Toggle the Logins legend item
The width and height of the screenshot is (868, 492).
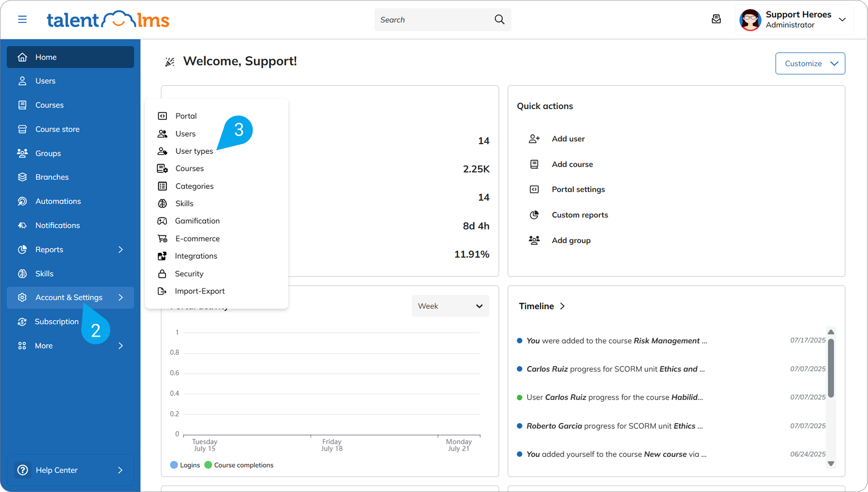point(185,465)
